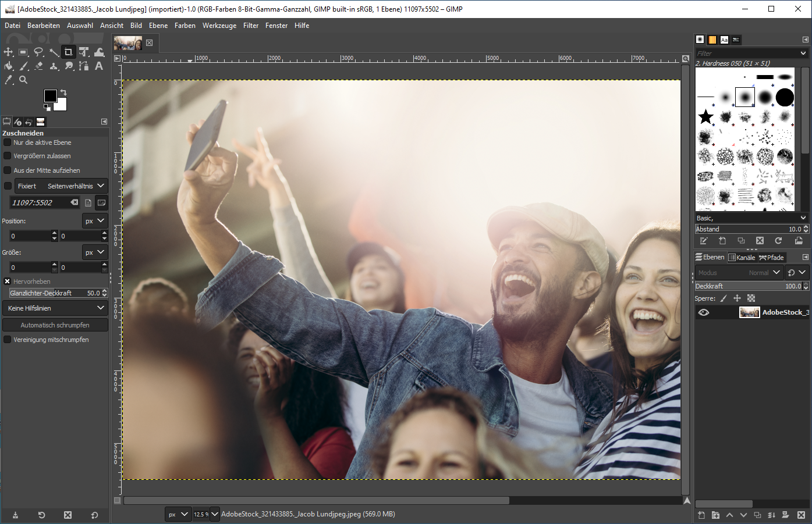Screen dimensions: 812x524
Task: Toggle 'Aus der Mitte aufziehen' option
Action: point(8,170)
